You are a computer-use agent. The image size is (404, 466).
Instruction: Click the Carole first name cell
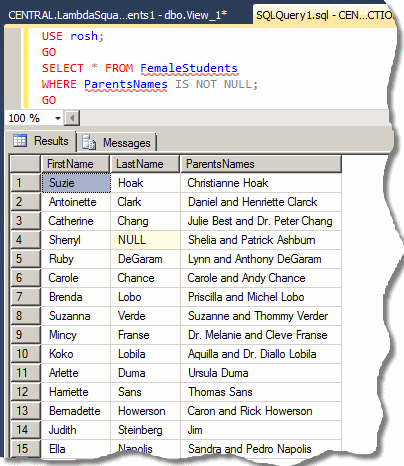pos(76,278)
